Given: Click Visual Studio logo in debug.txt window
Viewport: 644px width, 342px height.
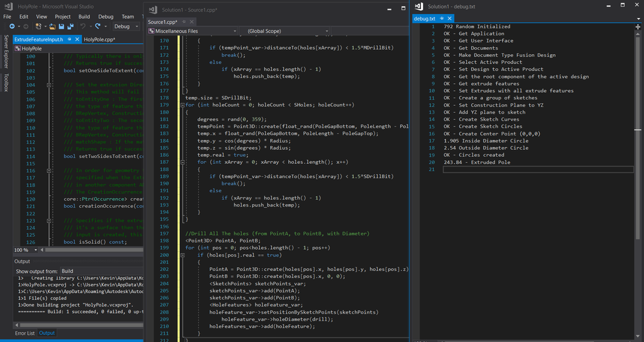Looking at the screenshot, I should (419, 6).
